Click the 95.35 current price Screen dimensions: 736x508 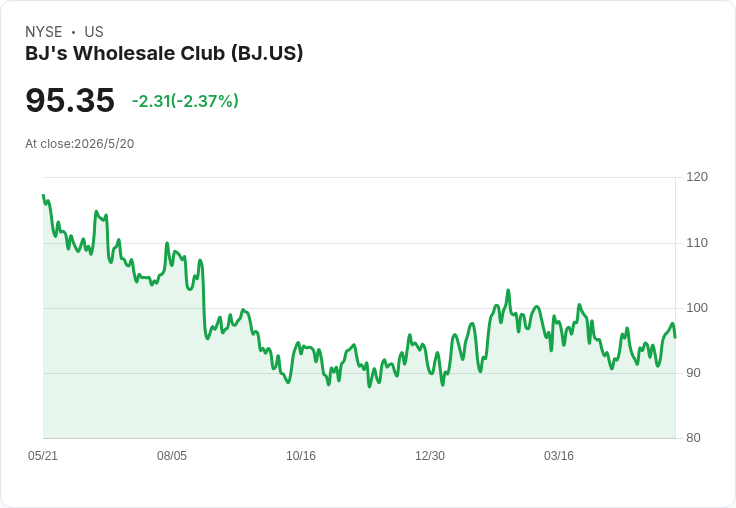tap(70, 100)
